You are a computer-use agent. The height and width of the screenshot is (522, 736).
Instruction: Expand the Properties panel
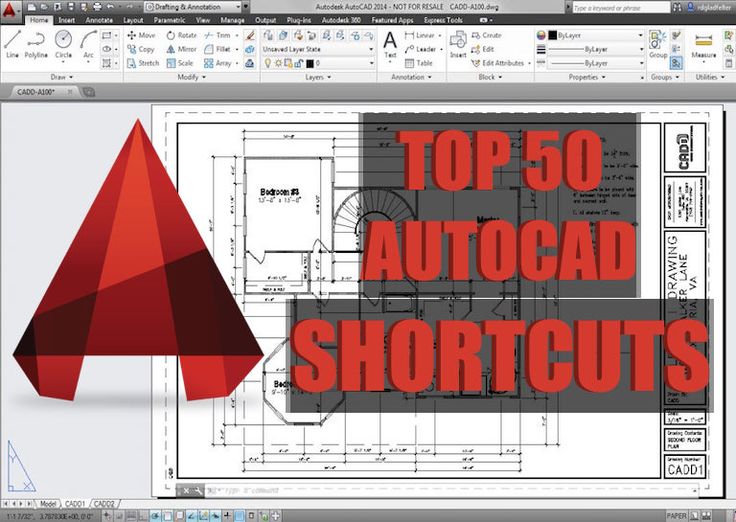click(x=587, y=77)
